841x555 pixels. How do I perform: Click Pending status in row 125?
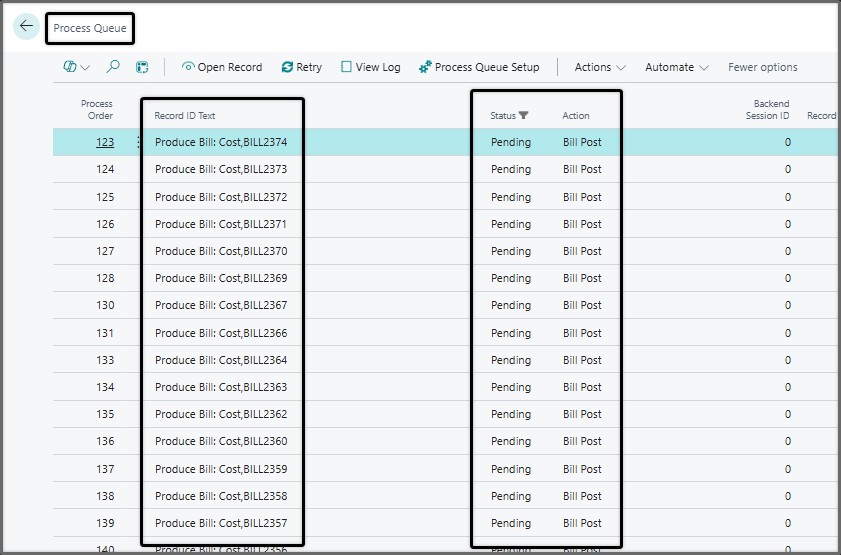511,197
